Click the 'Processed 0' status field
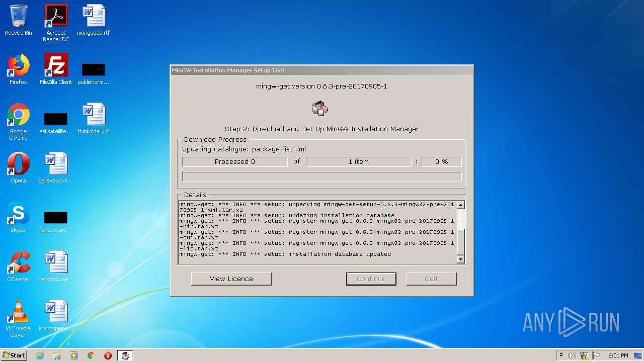This screenshot has width=644, height=362. pos(235,161)
